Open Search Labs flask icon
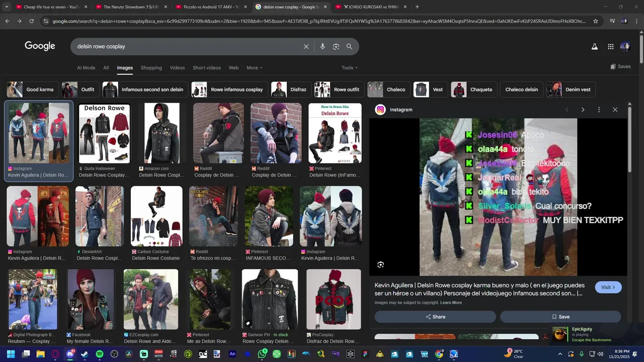The image size is (644, 362). (x=594, y=46)
